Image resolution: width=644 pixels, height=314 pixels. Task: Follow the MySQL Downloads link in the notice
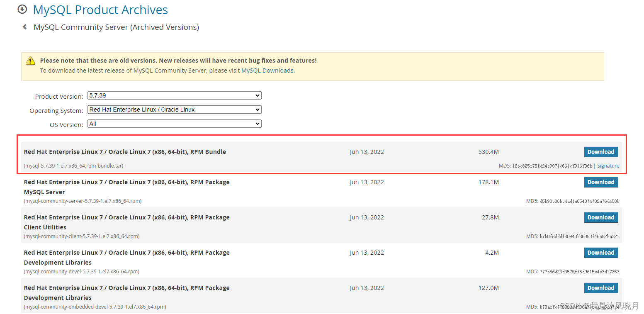[267, 71]
